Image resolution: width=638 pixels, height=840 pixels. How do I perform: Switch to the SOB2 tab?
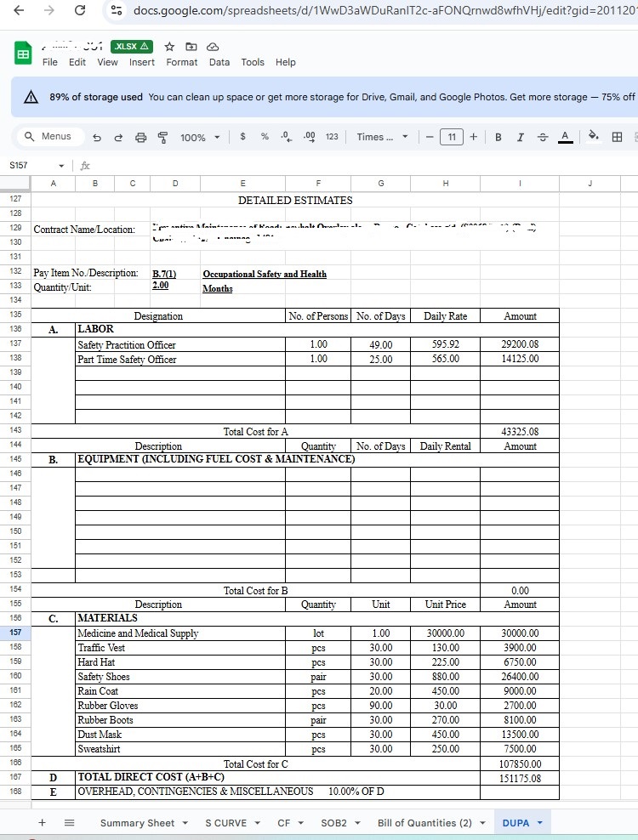pos(333,823)
